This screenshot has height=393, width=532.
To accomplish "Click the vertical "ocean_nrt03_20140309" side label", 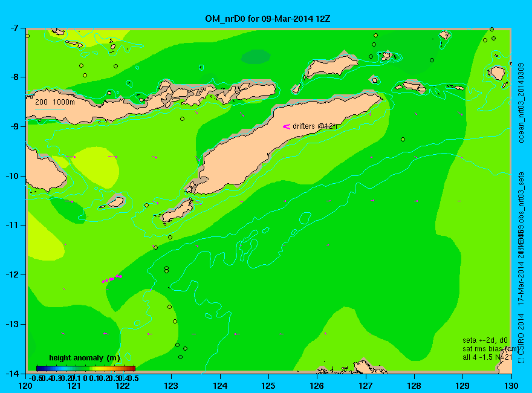I will pyautogui.click(x=522, y=103).
